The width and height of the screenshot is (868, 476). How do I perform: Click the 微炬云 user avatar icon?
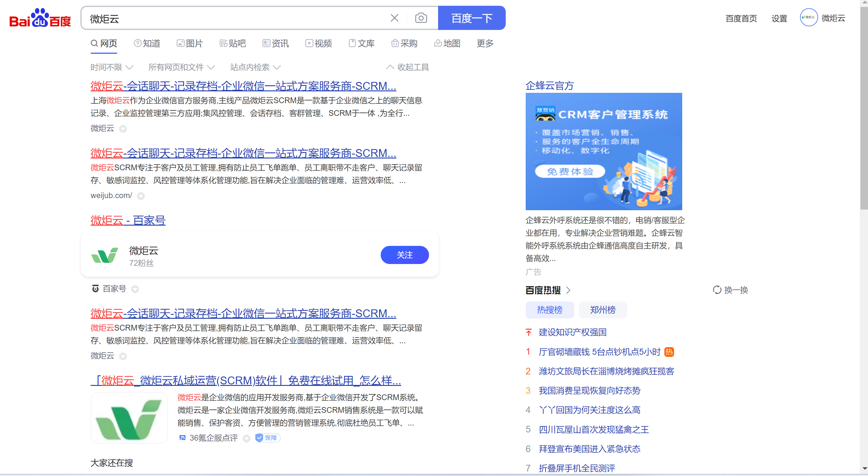click(x=808, y=18)
